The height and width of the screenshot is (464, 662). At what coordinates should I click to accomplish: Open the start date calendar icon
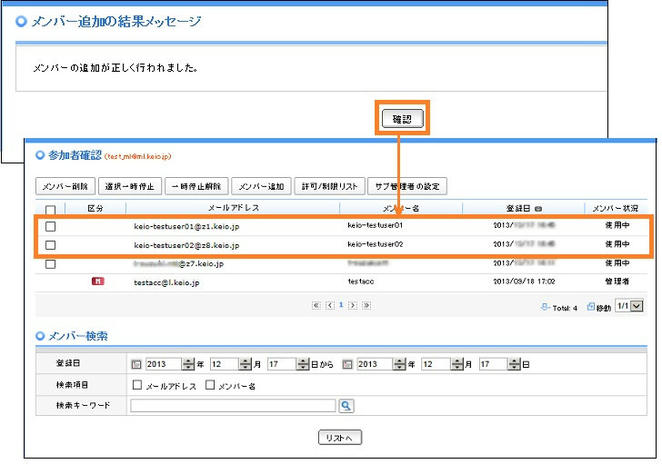[x=136, y=365]
